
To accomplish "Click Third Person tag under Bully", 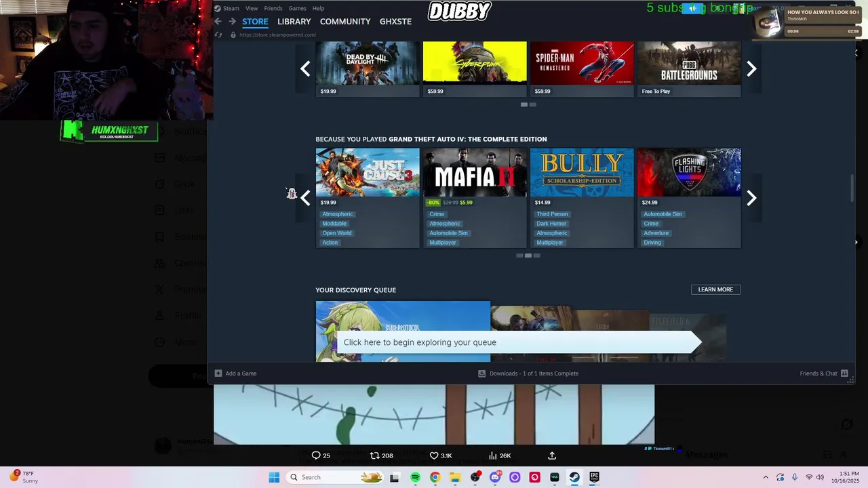I will pyautogui.click(x=553, y=214).
